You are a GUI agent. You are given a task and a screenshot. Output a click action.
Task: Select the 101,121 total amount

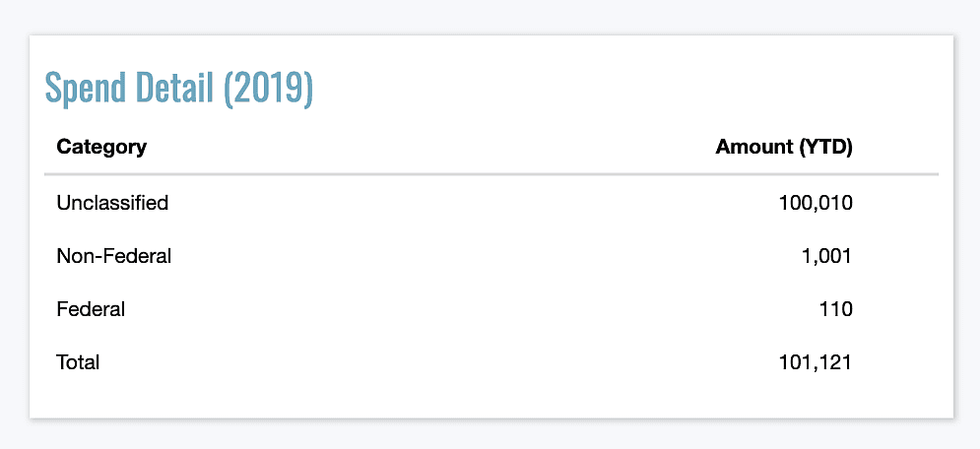coord(816,362)
